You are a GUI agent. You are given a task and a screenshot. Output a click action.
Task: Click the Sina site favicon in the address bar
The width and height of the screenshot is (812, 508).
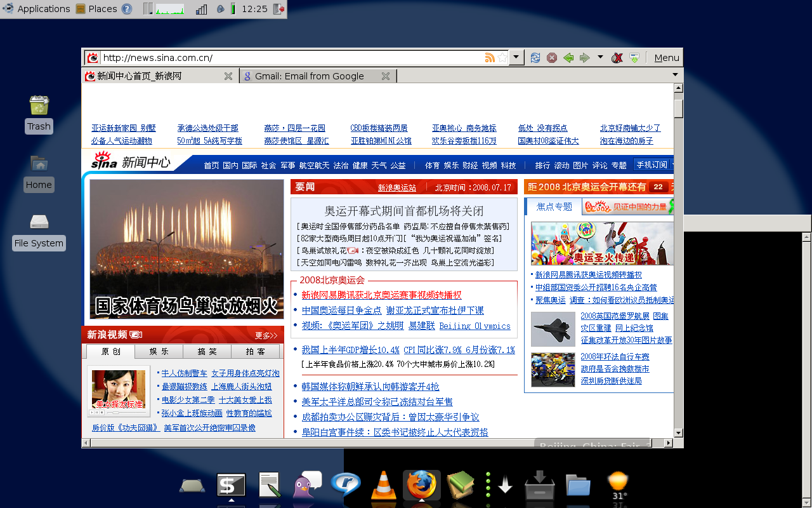[93, 58]
